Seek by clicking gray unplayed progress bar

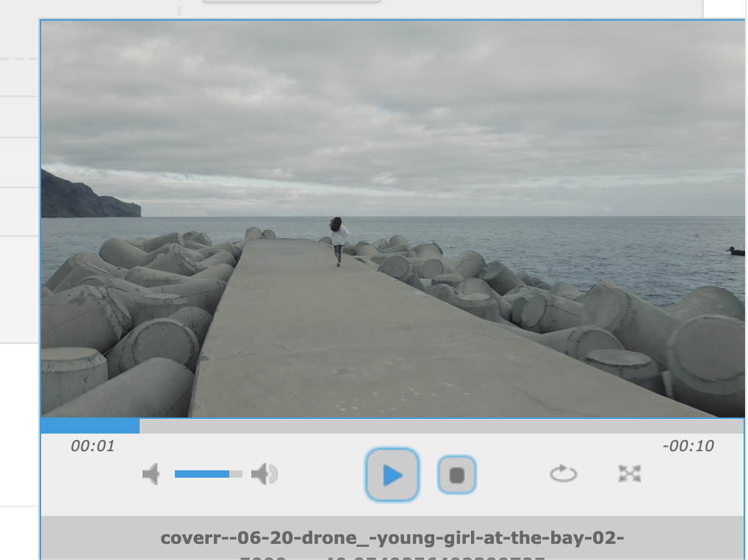tap(441, 426)
